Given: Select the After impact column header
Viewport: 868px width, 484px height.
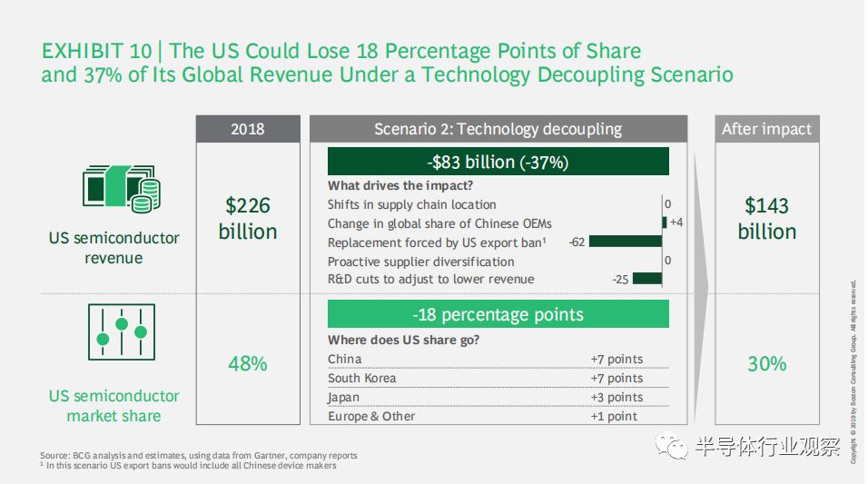Looking at the screenshot, I should (766, 129).
